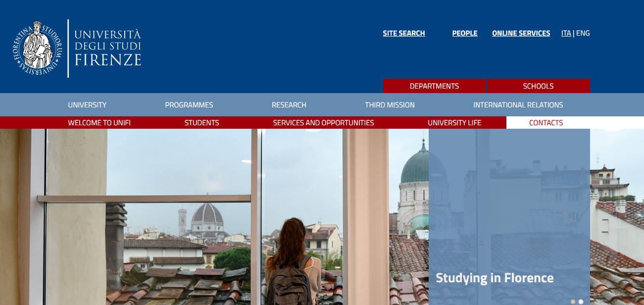The width and height of the screenshot is (644, 305).
Task: Click the Studying in Florence banner title
Action: (x=495, y=278)
